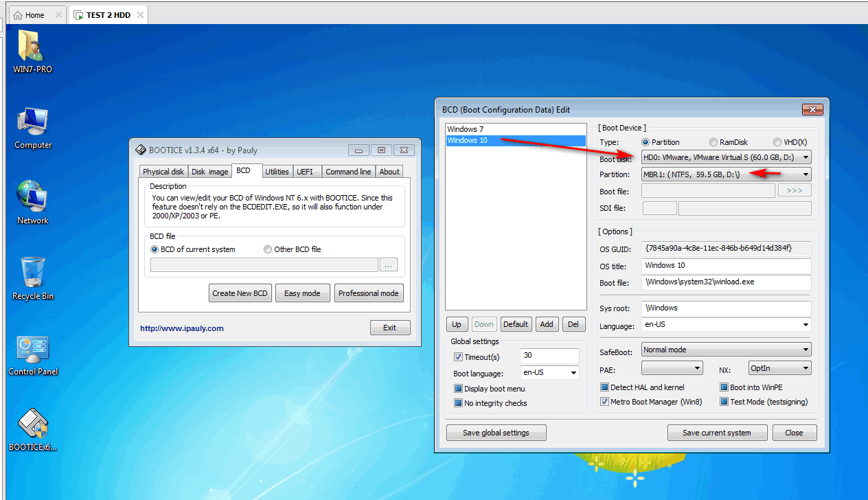The width and height of the screenshot is (868, 500).
Task: Close the BOOTICE window with X
Action: [405, 150]
